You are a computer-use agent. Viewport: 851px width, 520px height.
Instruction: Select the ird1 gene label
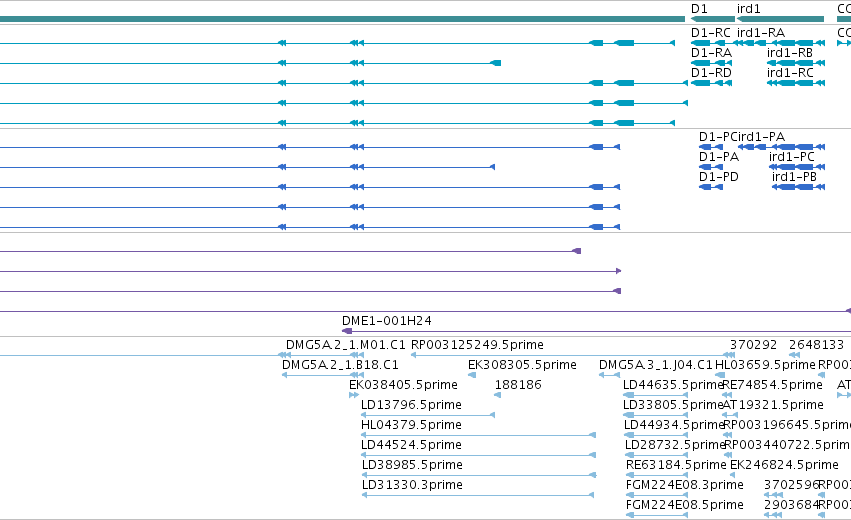748,9
